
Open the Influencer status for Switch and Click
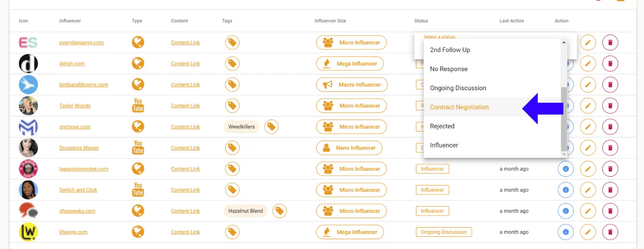click(x=433, y=190)
